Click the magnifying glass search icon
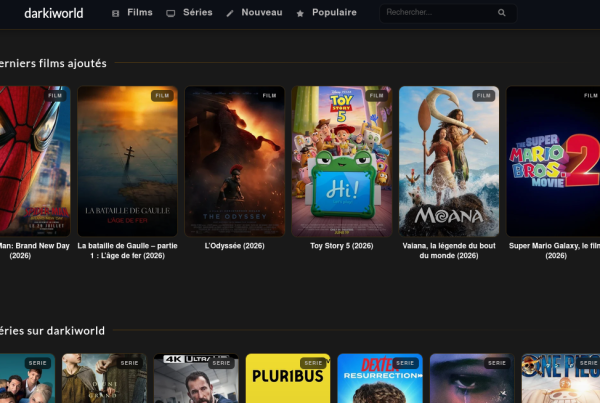 (502, 13)
